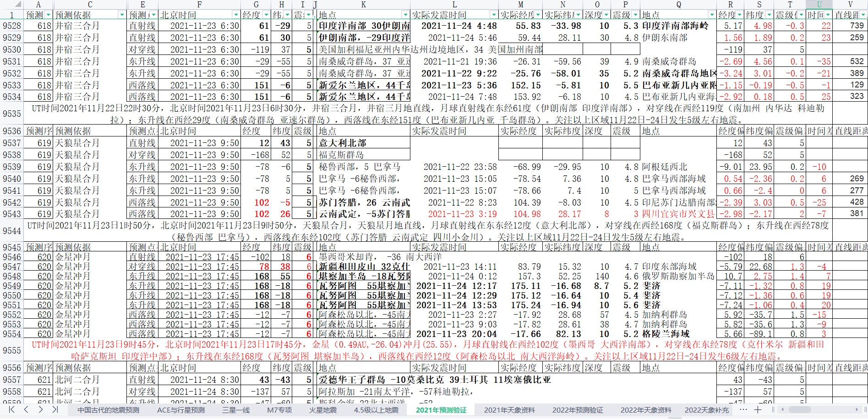
Task: Select column F header
Action: (x=199, y=5)
